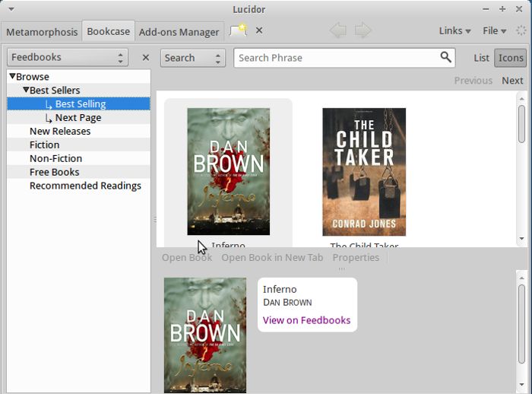Follow View on Feedbooks link
The image size is (532, 394).
click(x=306, y=320)
